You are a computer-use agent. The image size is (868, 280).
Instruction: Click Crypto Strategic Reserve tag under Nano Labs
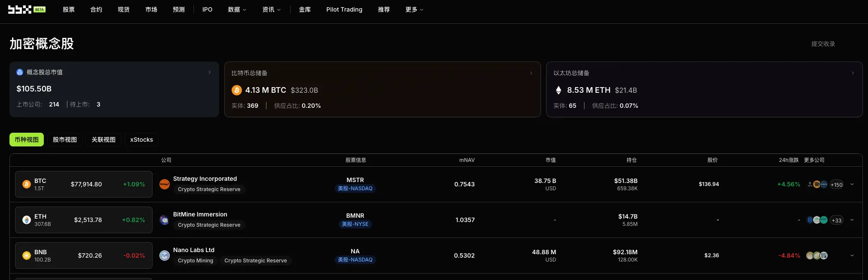click(x=256, y=261)
